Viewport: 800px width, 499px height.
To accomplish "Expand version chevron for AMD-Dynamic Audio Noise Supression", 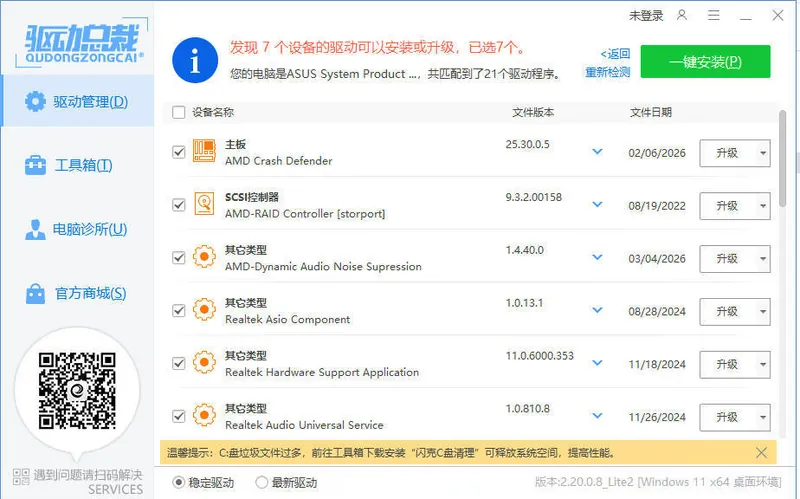I will [597, 257].
